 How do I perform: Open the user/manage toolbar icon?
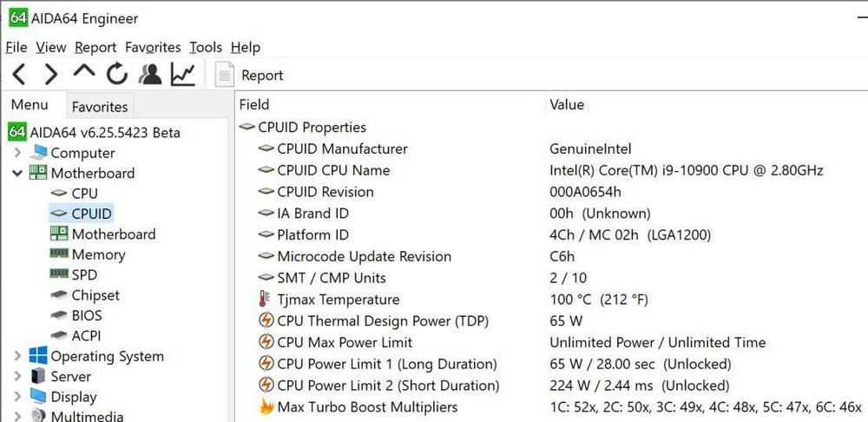[x=149, y=74]
